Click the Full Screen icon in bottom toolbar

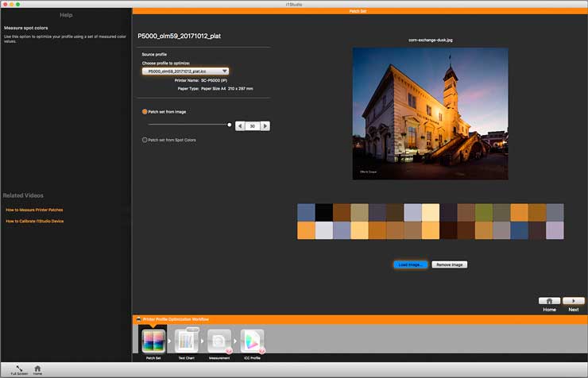[x=19, y=368]
